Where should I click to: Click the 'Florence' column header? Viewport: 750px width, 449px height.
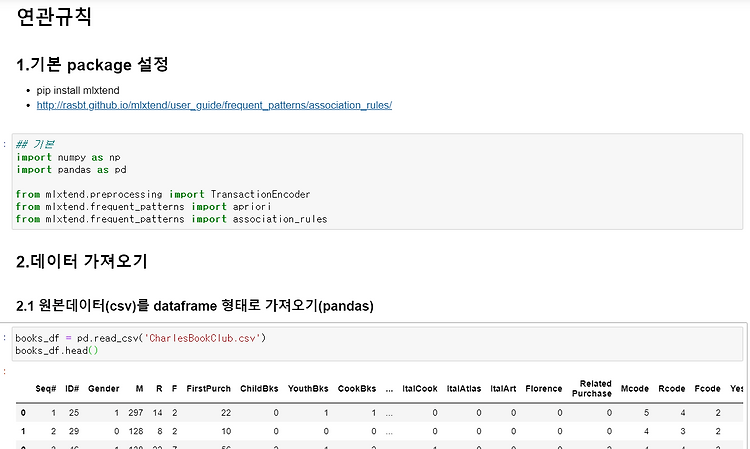click(x=544, y=389)
